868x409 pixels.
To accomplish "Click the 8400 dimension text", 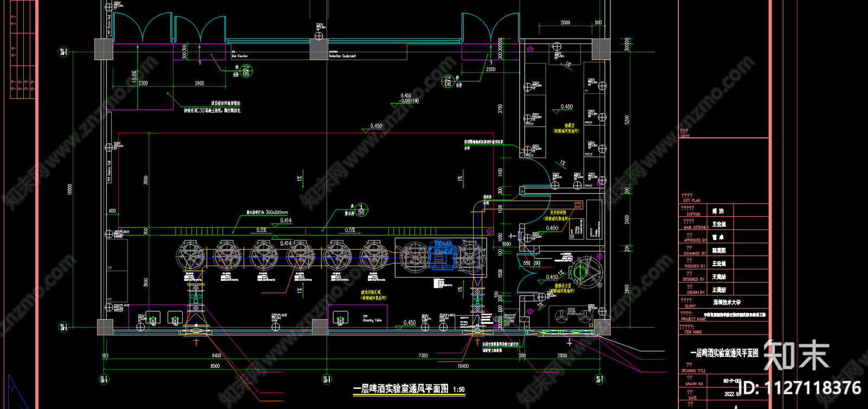I will tap(216, 356).
